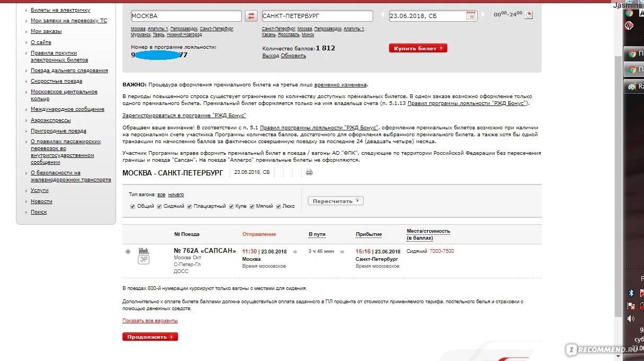Click the В пути column header
644x361 pixels.
pyautogui.click(x=317, y=234)
